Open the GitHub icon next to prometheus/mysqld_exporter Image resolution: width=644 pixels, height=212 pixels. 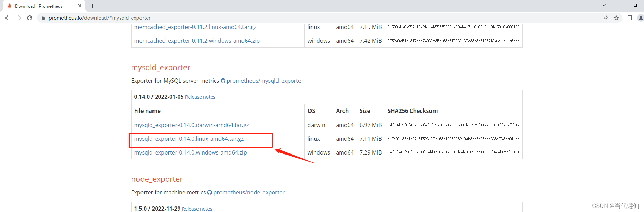pyautogui.click(x=223, y=81)
